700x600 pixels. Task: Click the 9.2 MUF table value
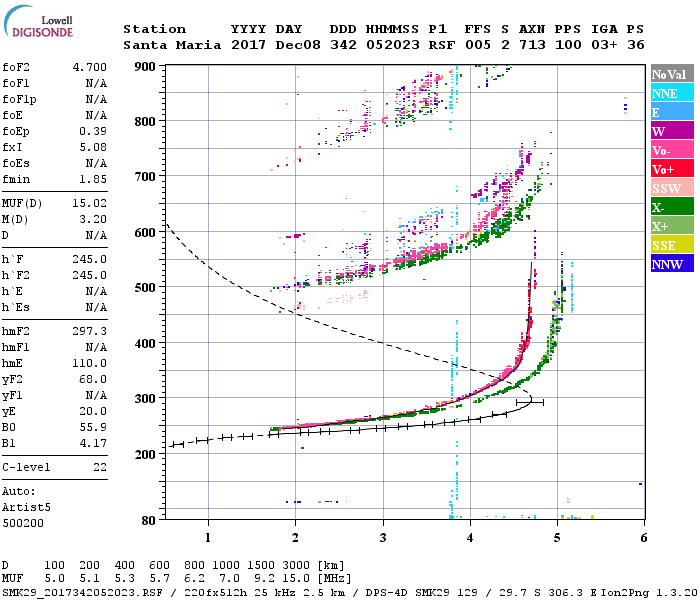(x=264, y=579)
